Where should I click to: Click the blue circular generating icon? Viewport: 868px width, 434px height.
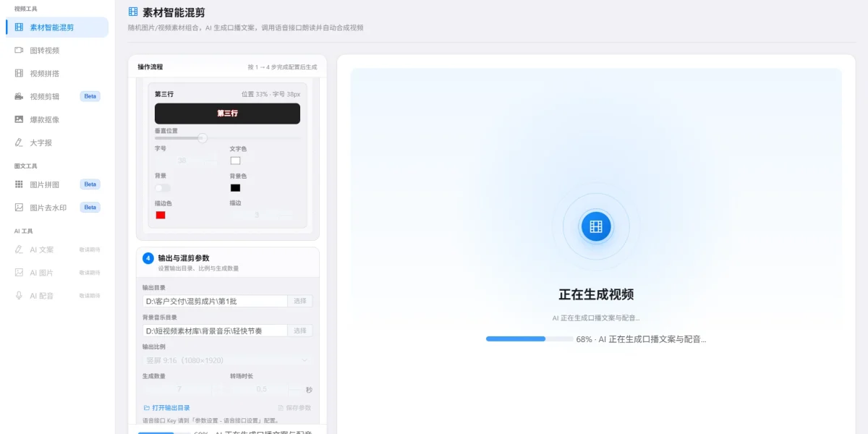pyautogui.click(x=596, y=226)
